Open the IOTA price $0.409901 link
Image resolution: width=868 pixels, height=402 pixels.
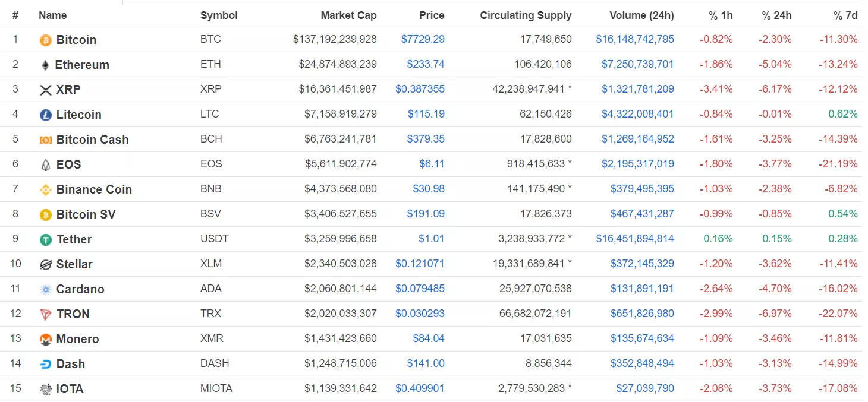(x=420, y=389)
